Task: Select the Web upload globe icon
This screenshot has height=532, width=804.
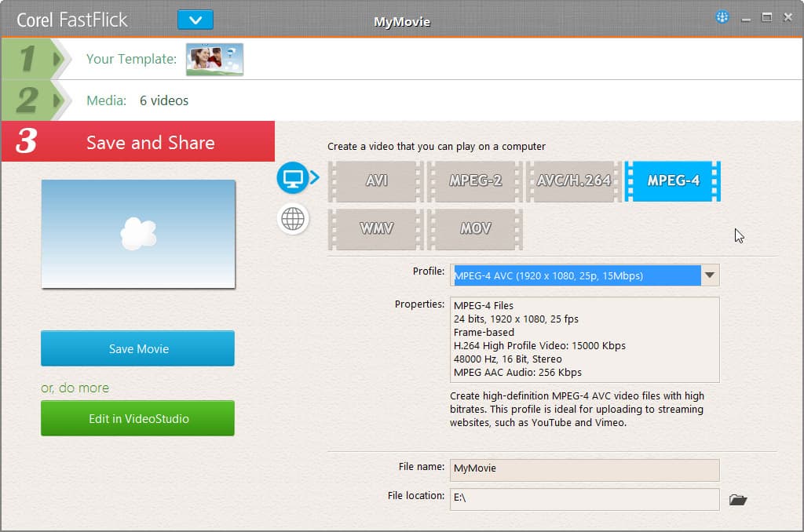Action: coord(293,220)
